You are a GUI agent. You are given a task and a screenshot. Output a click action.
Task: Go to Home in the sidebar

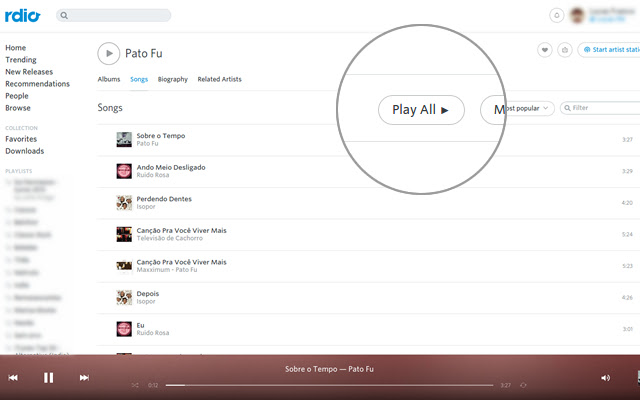16,48
